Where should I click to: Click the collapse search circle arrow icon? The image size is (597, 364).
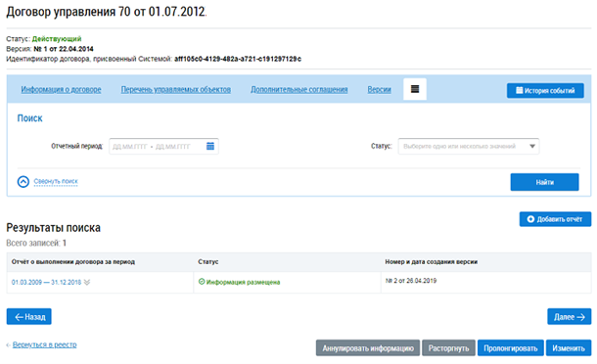point(23,182)
